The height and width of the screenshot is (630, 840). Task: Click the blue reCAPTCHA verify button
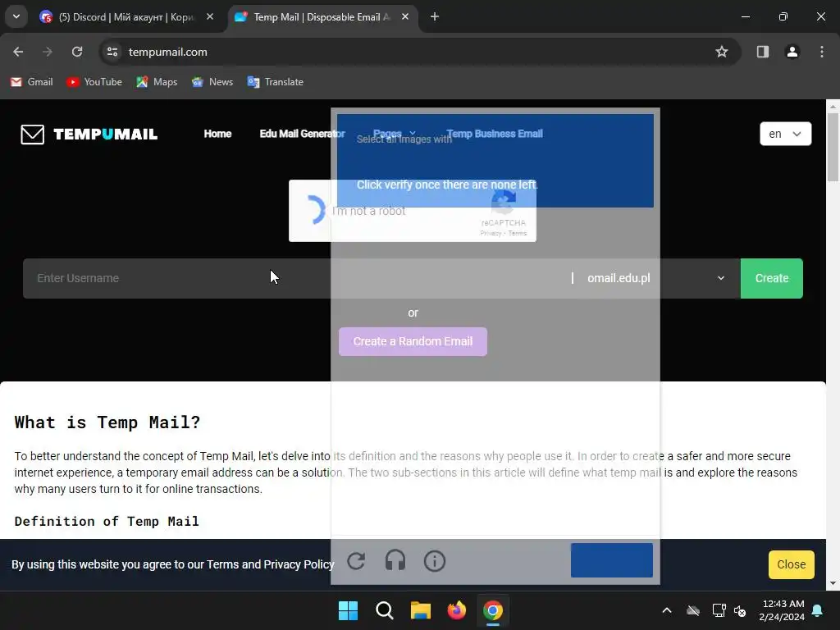tap(611, 560)
